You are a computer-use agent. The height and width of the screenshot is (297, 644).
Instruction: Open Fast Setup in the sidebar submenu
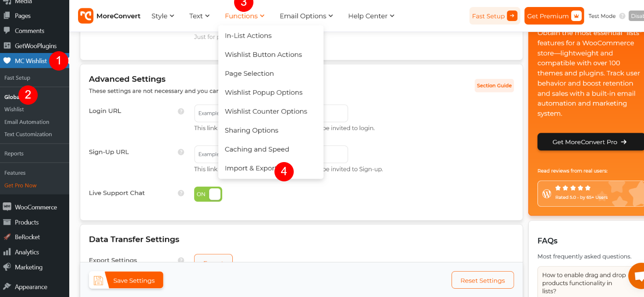tap(17, 78)
